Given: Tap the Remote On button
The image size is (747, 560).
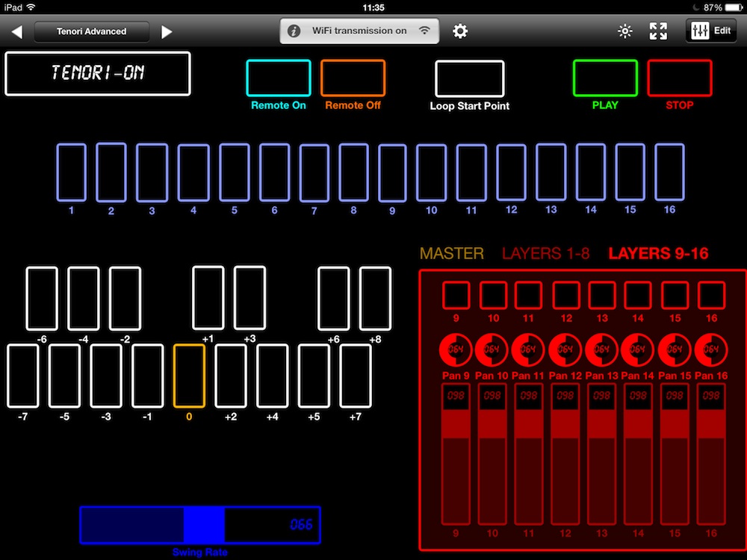Looking at the screenshot, I should click(279, 78).
